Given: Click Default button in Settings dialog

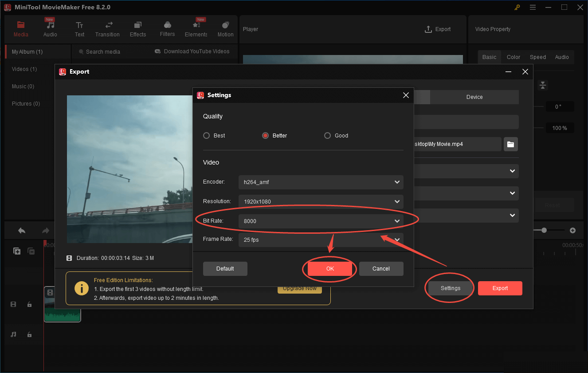Looking at the screenshot, I should tap(225, 269).
